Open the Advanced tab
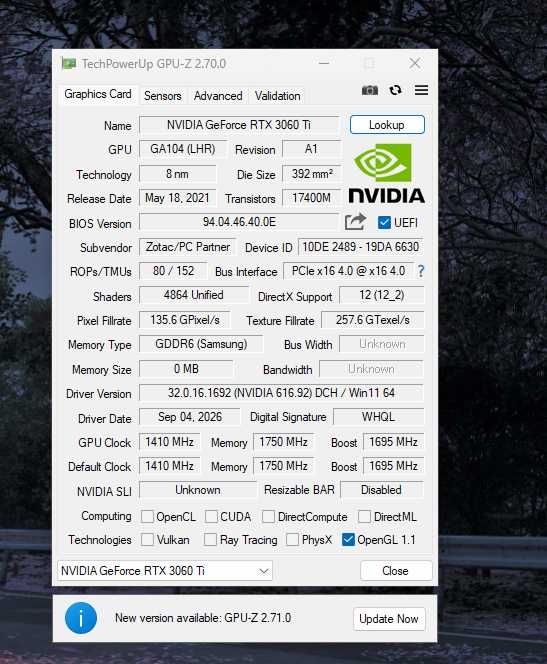 [218, 96]
